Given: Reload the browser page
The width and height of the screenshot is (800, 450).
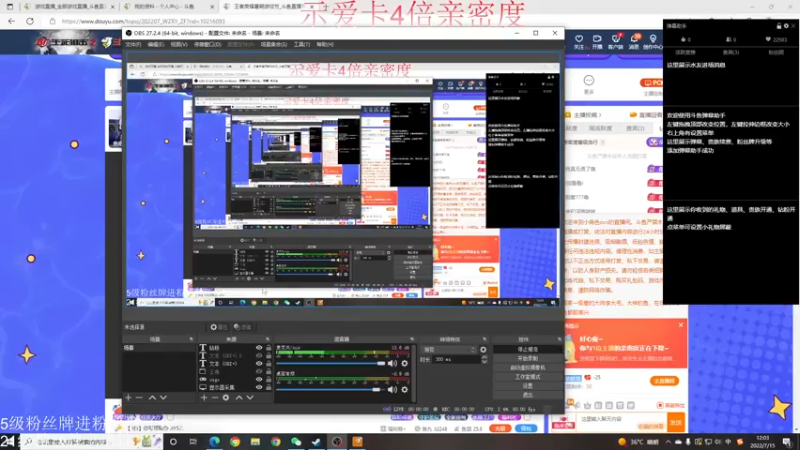Looking at the screenshot, I should (x=30, y=21).
